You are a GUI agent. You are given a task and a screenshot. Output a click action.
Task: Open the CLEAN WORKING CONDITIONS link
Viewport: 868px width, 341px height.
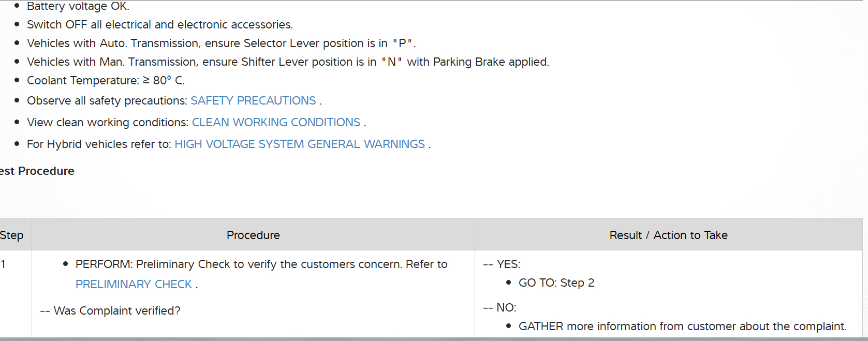pyautogui.click(x=276, y=122)
